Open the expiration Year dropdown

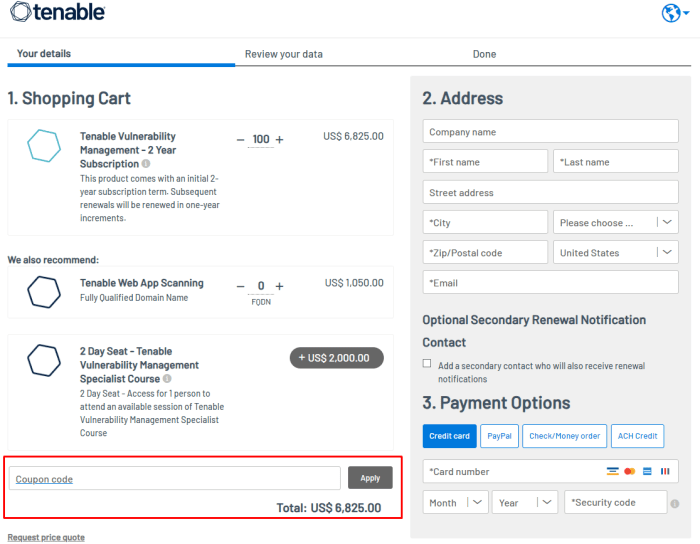click(525, 502)
